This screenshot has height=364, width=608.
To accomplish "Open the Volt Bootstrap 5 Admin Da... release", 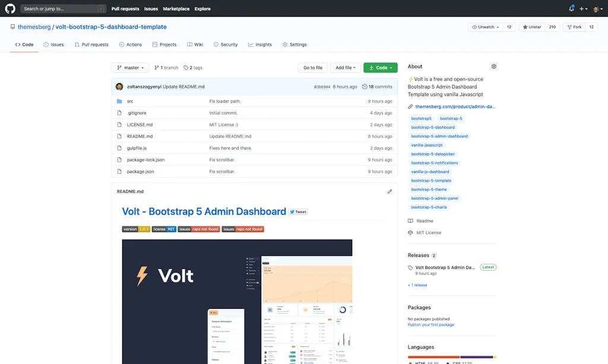I will click(x=445, y=267).
